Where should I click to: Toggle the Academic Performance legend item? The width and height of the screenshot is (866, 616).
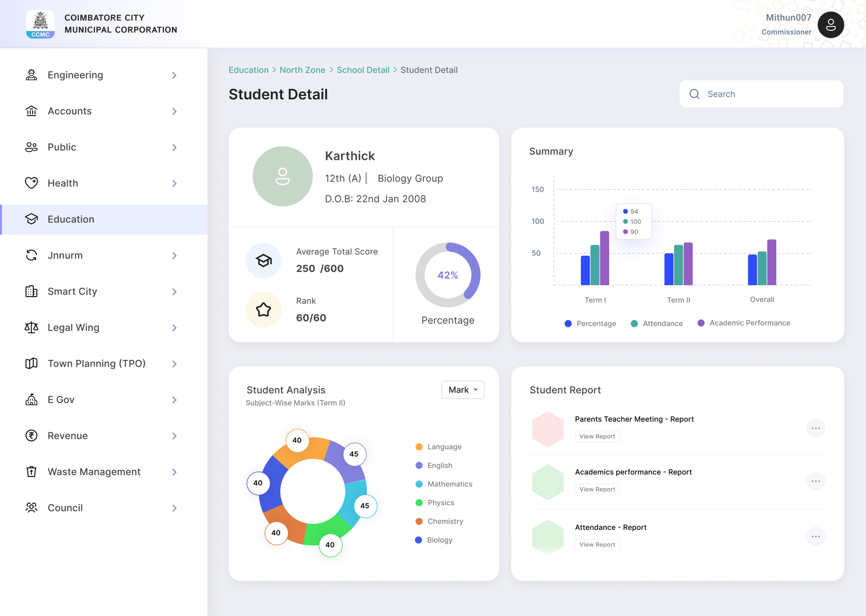coord(744,323)
